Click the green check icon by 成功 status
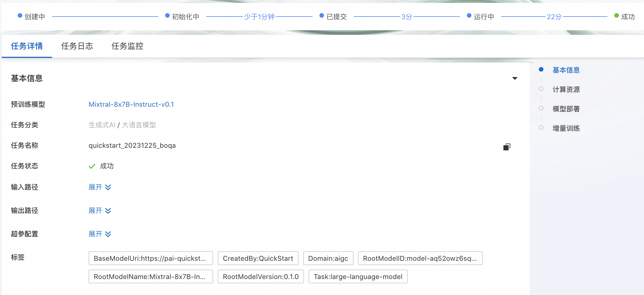The image size is (644, 295). coord(92,166)
